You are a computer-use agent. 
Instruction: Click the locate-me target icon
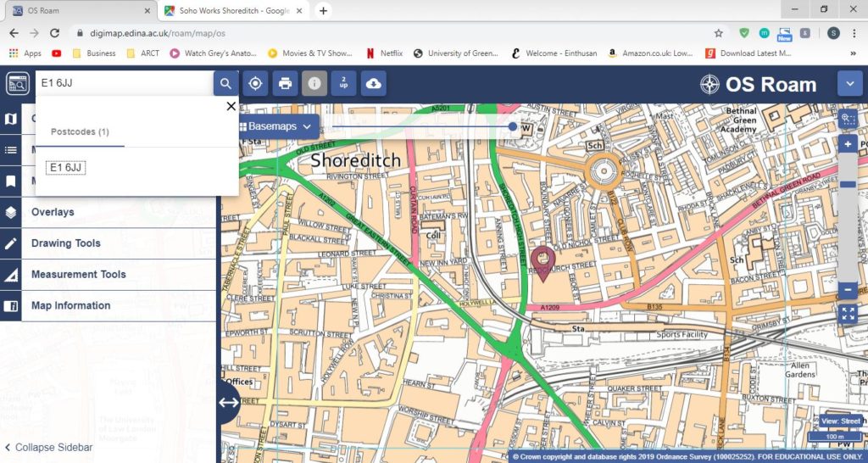[255, 84]
